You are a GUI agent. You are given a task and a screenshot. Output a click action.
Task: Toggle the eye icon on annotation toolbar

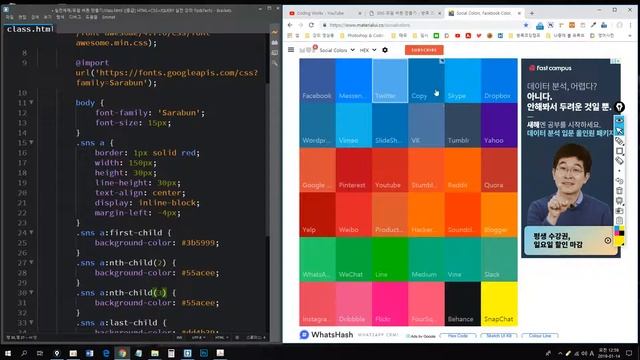coord(620,120)
